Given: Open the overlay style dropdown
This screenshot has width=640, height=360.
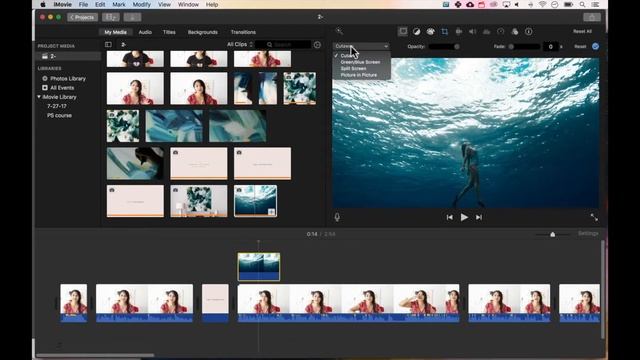Looking at the screenshot, I should tap(361, 47).
